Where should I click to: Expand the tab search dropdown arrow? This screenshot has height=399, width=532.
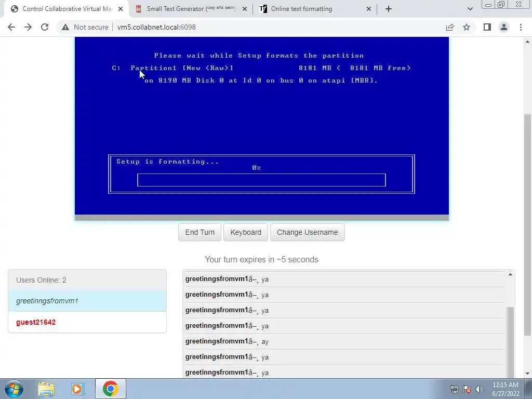[x=470, y=9]
